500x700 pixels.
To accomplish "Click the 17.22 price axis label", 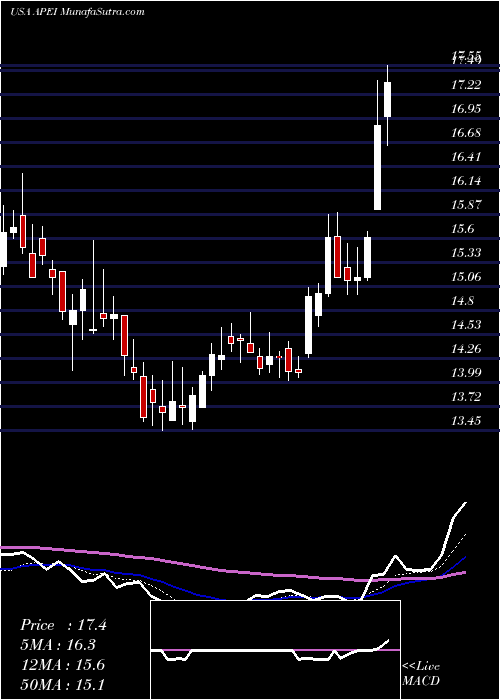I will 466,85.
